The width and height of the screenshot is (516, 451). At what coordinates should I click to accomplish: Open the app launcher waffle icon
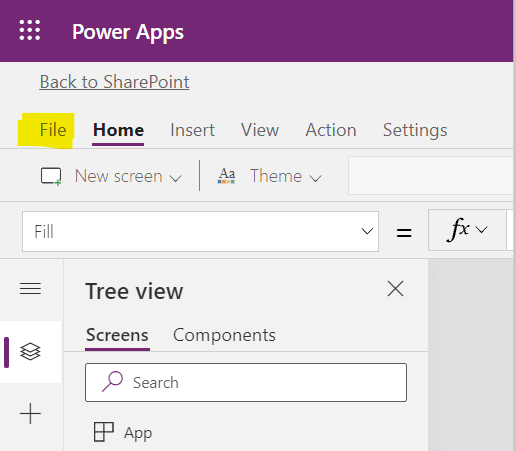(x=30, y=30)
